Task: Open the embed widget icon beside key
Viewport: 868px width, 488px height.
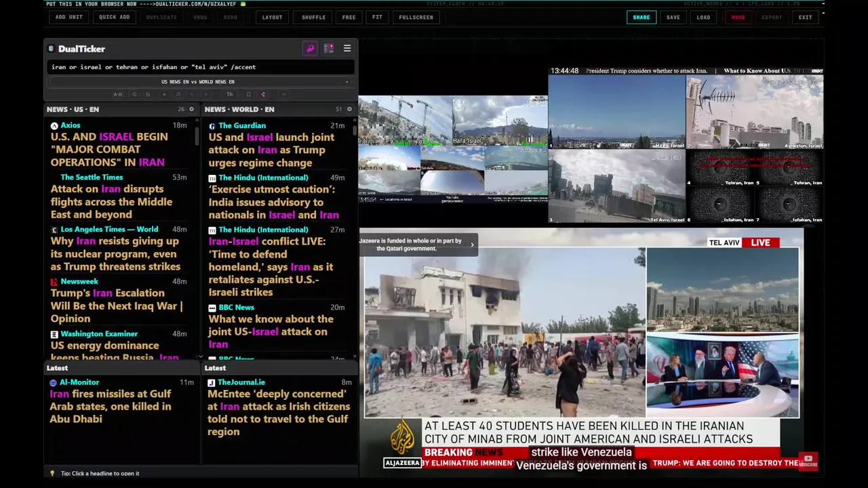Action: click(x=329, y=49)
